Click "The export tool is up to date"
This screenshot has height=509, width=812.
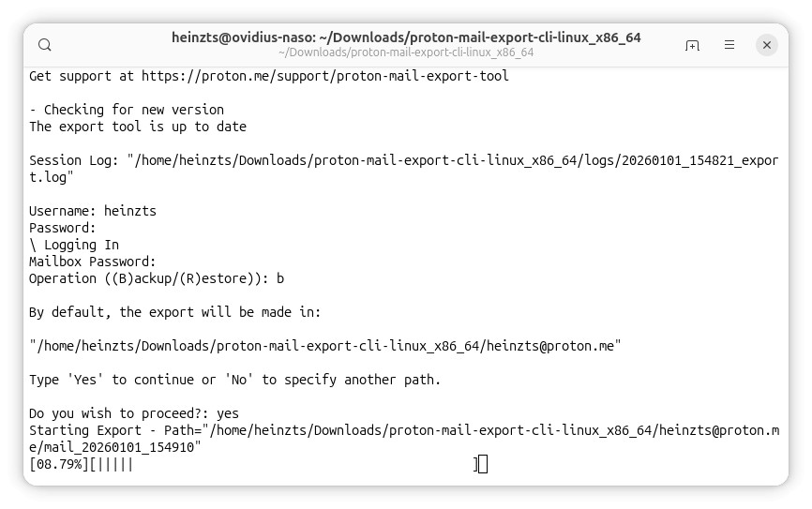(138, 127)
